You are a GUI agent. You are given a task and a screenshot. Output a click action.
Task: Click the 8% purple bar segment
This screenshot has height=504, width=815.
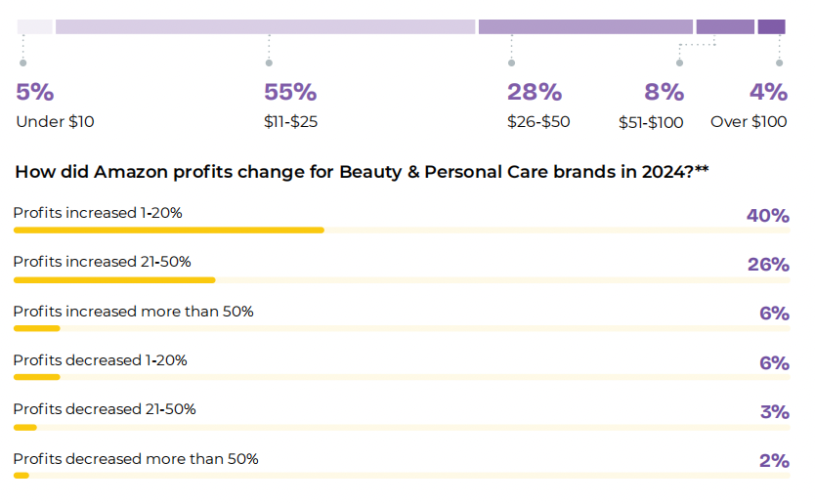pyautogui.click(x=724, y=26)
